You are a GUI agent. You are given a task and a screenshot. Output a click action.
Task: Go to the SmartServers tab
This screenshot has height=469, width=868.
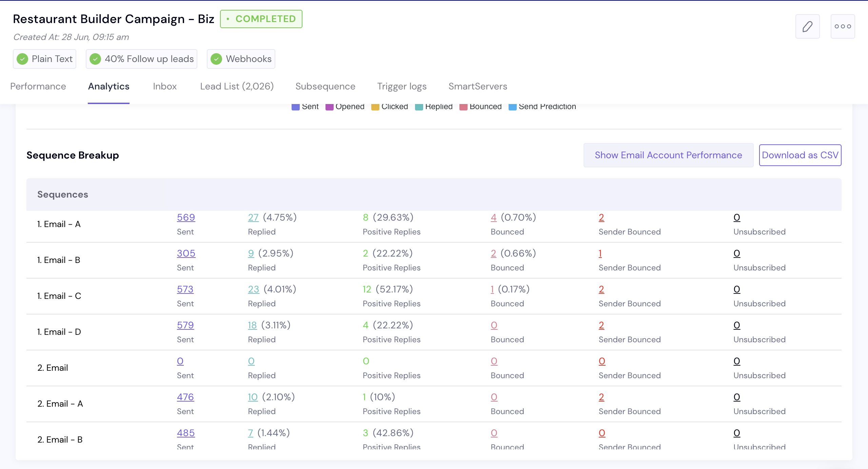tap(477, 86)
